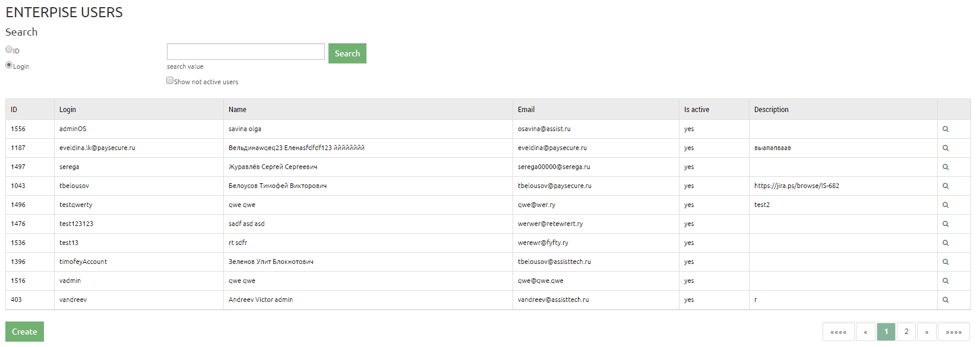Click the Is active column header

(x=696, y=110)
